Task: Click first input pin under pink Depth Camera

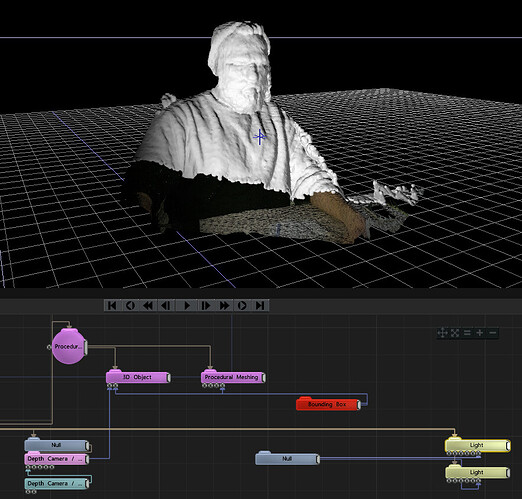Action: click(28, 467)
